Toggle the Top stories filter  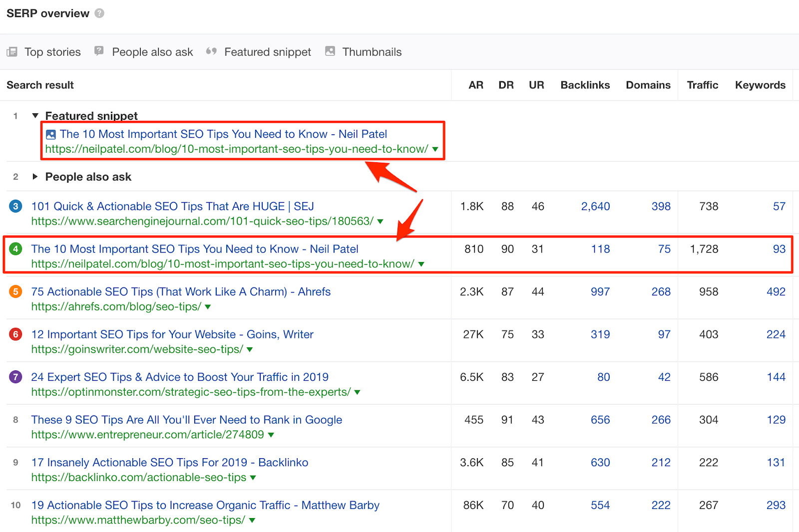[43, 51]
